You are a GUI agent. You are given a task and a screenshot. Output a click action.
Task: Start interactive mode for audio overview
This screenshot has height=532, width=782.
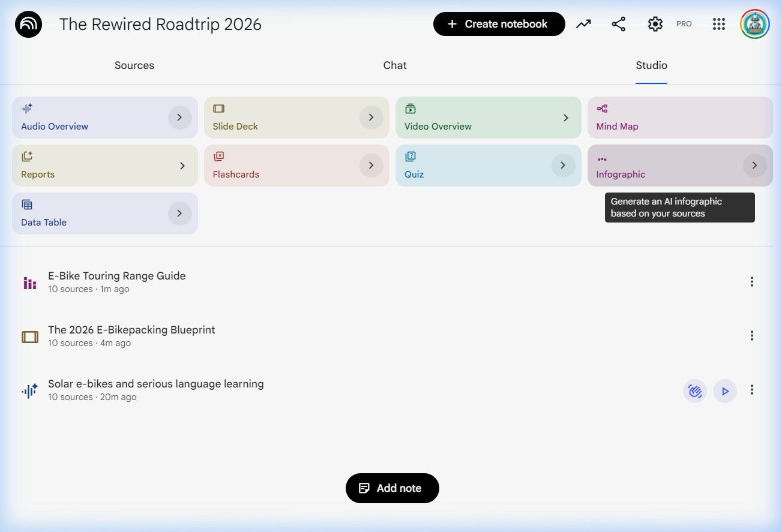coord(694,391)
